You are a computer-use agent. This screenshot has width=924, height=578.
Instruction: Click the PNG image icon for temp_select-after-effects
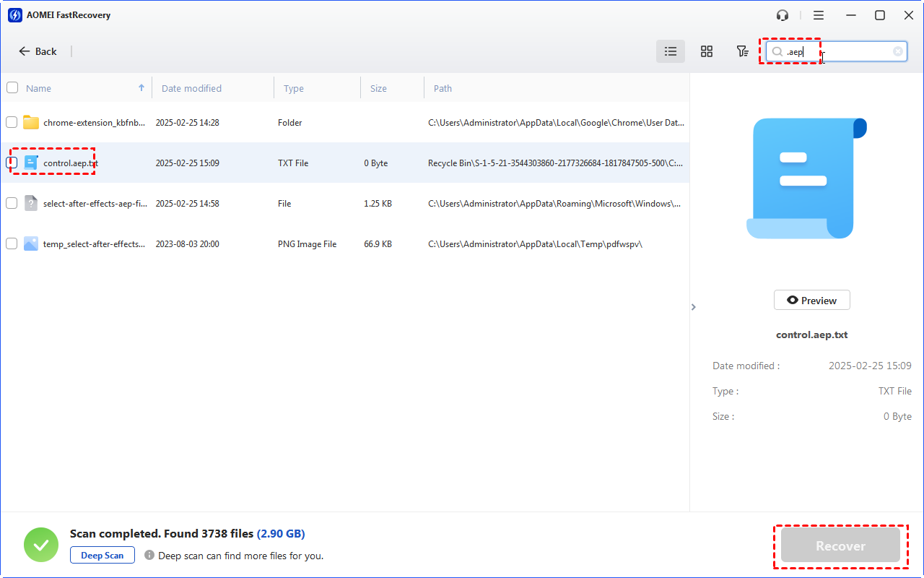30,243
